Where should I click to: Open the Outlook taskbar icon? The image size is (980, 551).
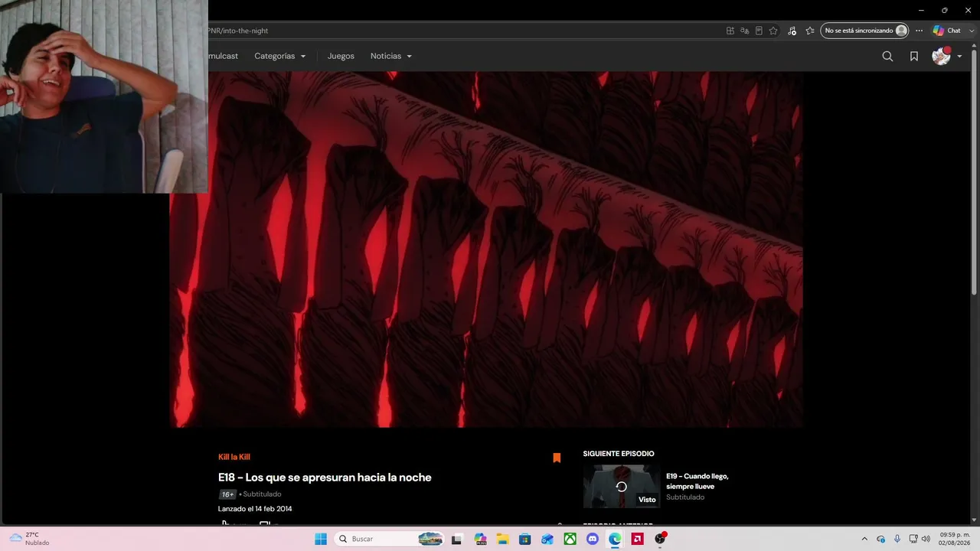(x=547, y=539)
